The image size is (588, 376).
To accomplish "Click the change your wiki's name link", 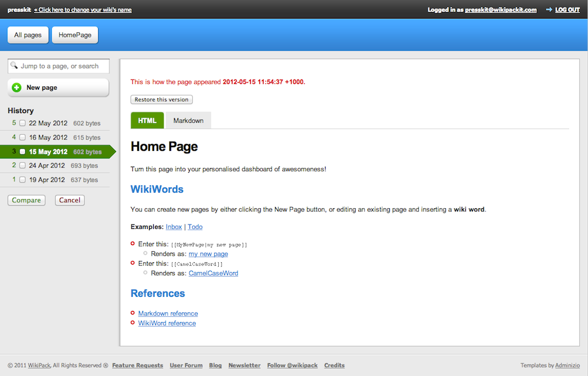I will coord(83,10).
